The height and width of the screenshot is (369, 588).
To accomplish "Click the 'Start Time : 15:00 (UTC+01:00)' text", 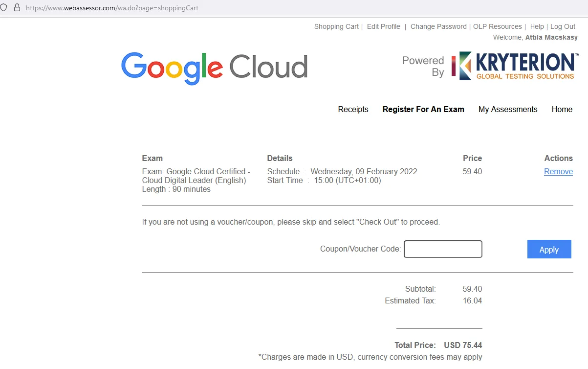I will tap(324, 180).
